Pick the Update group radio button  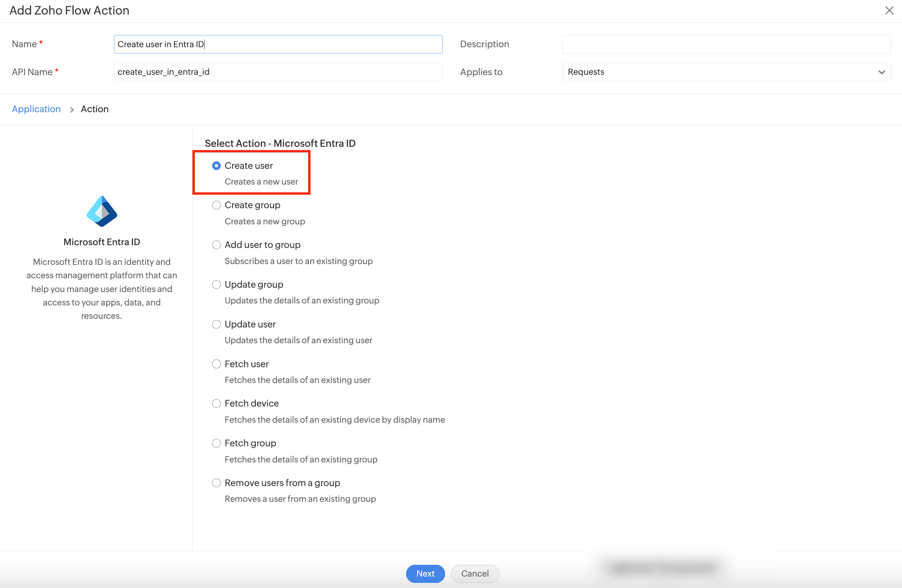(216, 285)
